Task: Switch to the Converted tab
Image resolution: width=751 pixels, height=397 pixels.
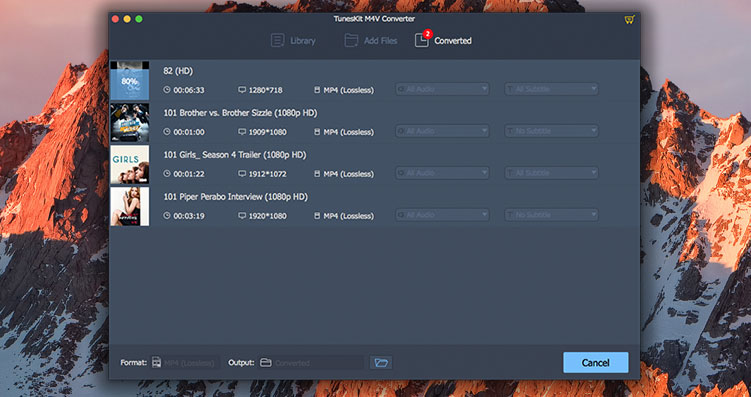Action: (443, 41)
